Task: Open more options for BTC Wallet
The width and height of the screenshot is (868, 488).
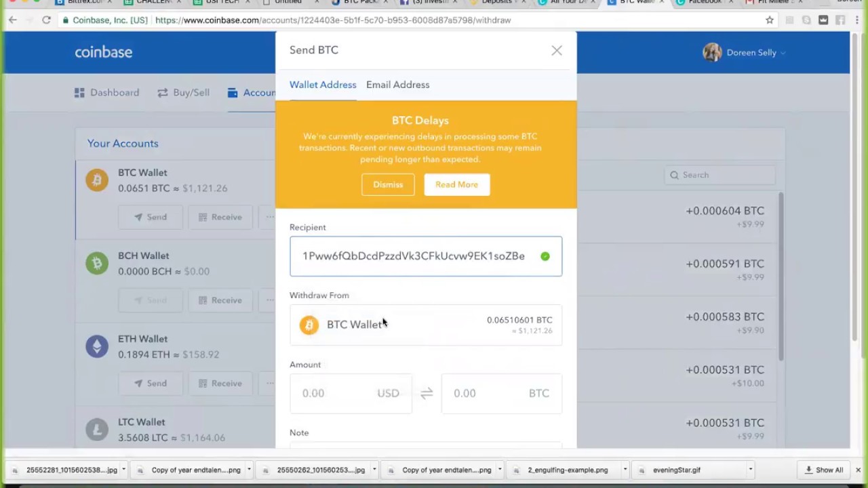Action: [270, 217]
